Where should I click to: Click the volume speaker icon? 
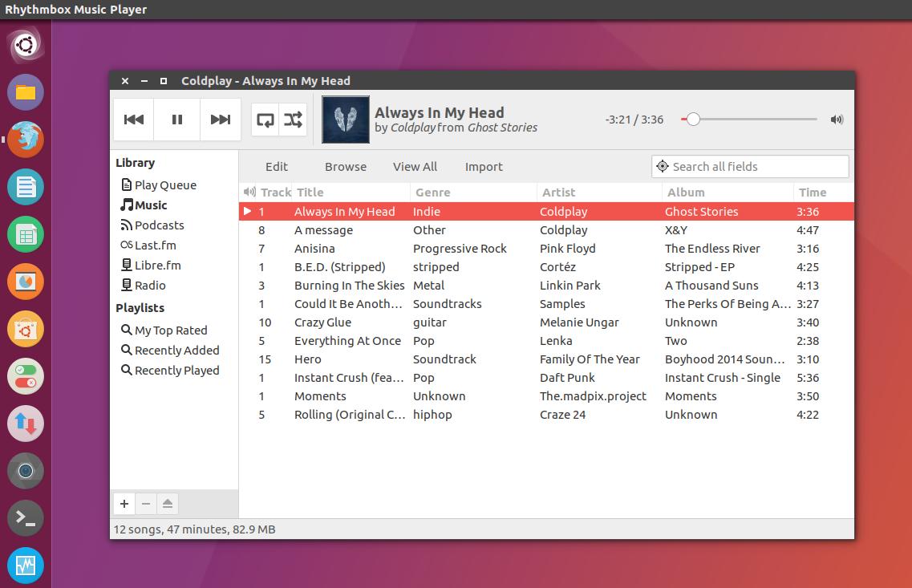click(837, 120)
